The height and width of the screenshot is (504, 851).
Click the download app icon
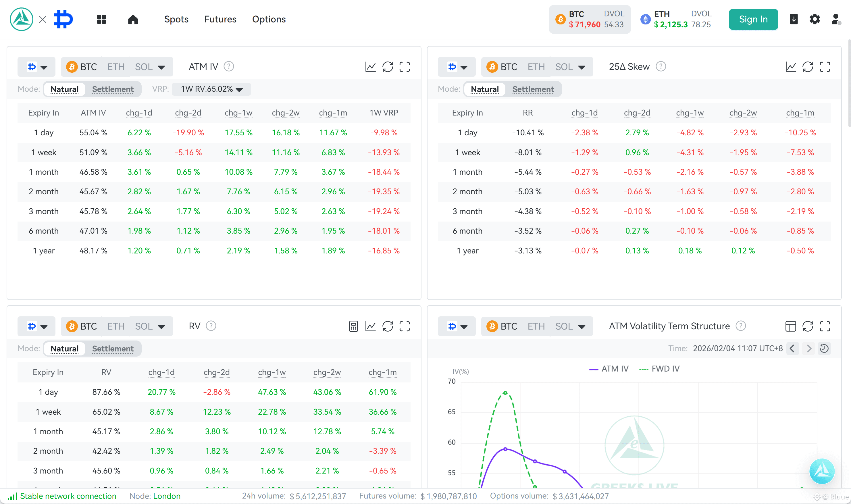pos(794,19)
